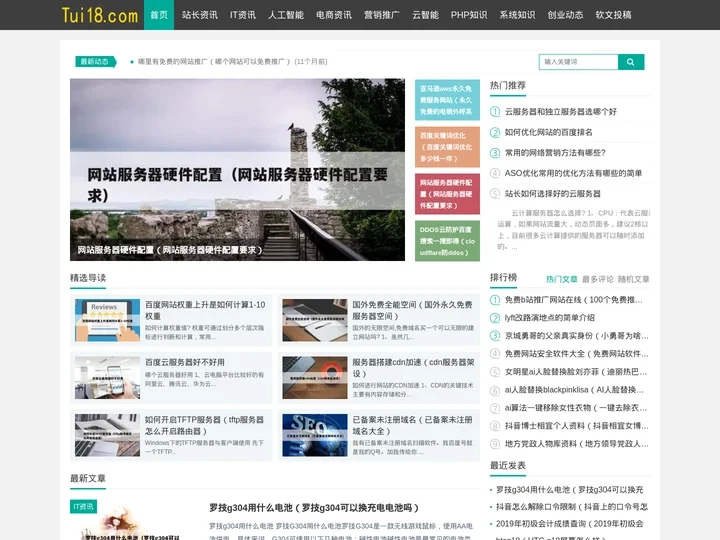The width and height of the screenshot is (720, 540).
Task: Switch to 随机文章 ranking tab
Action: (634, 279)
